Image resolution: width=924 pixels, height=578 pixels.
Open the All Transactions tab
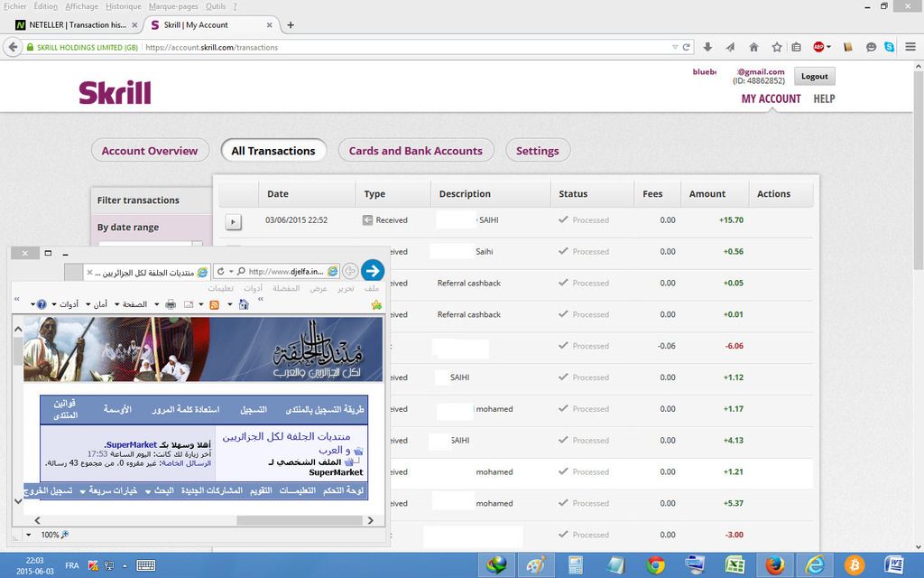[x=273, y=151]
